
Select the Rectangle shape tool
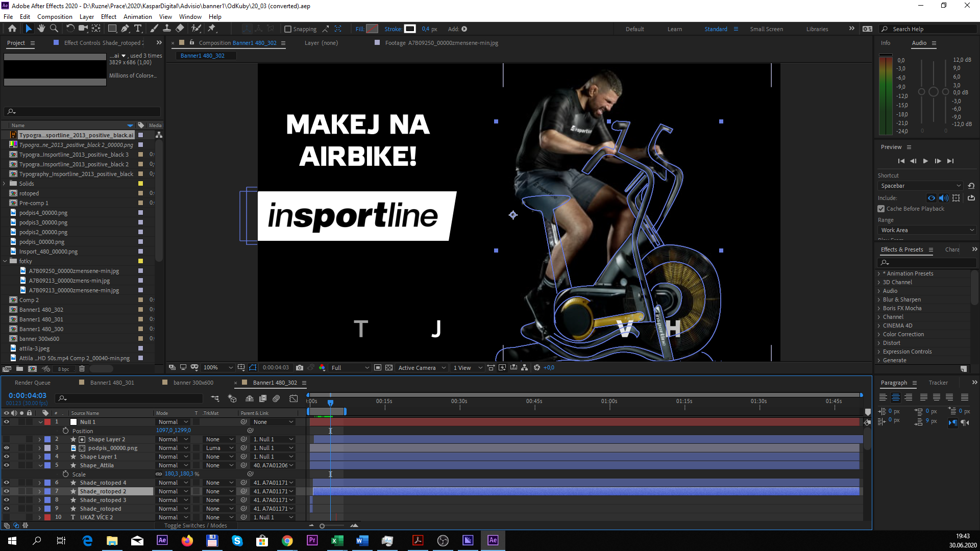point(112,29)
